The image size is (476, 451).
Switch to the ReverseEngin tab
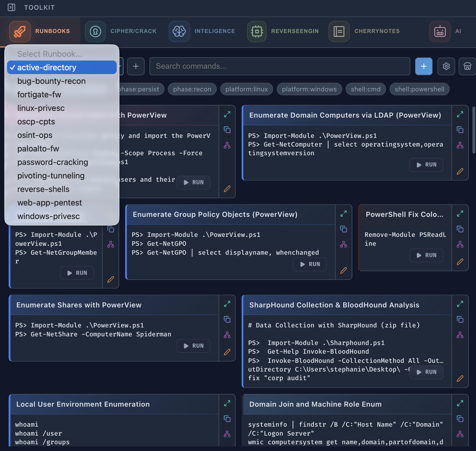point(295,31)
